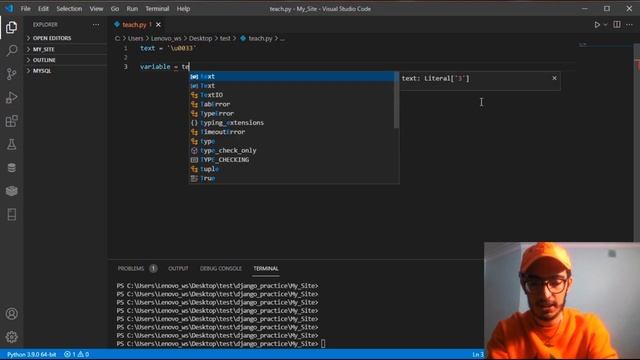Click the Python 3.9.0 64-bit interpreter status
The height and width of the screenshot is (360, 640).
click(31, 354)
